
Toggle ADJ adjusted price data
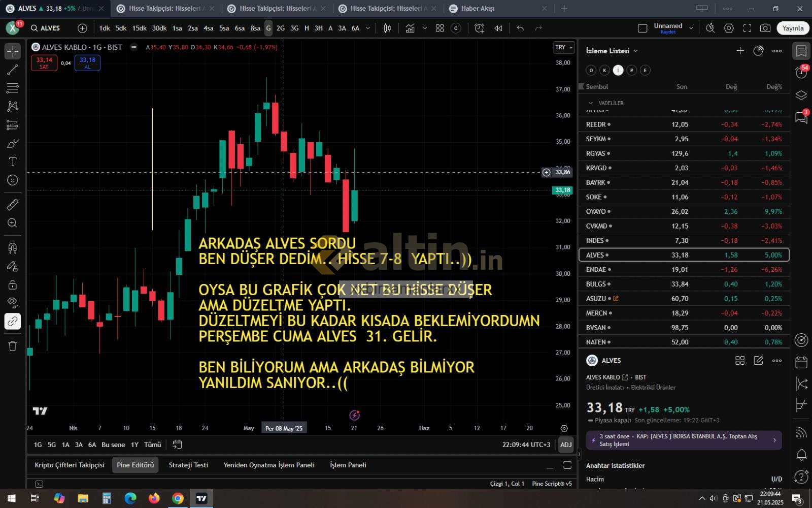[566, 444]
